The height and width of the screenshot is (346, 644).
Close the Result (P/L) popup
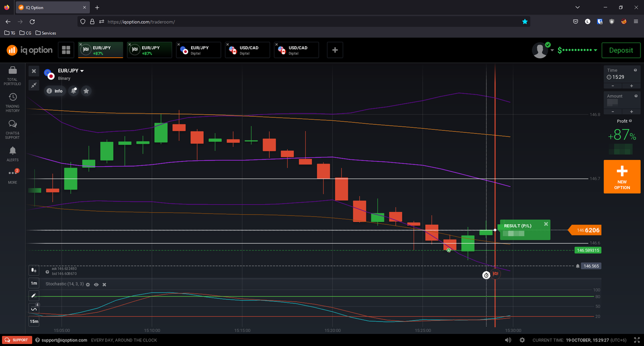(x=546, y=224)
